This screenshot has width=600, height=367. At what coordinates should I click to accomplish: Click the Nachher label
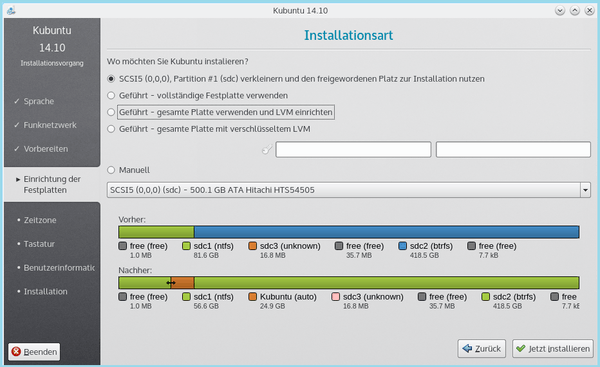(135, 270)
